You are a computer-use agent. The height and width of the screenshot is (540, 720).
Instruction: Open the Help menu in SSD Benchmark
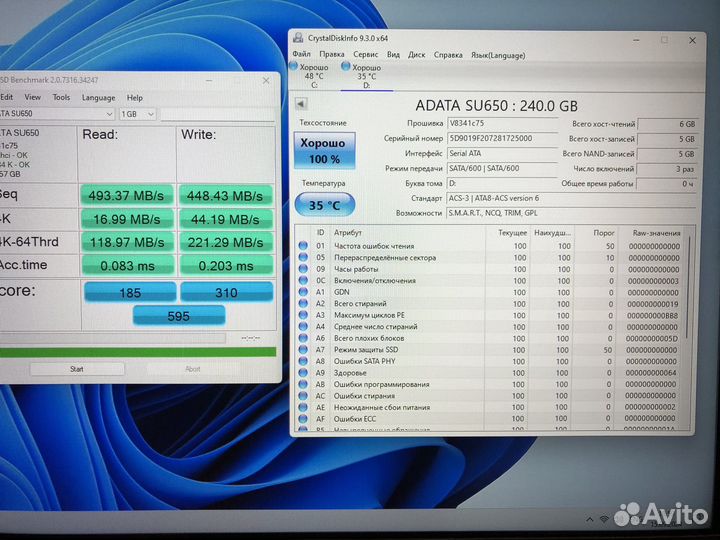click(x=135, y=97)
